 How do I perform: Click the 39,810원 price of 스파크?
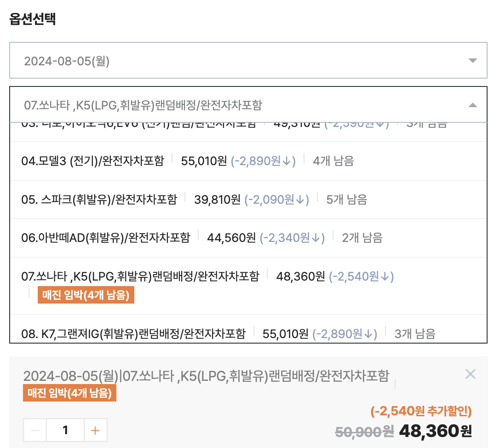tap(218, 200)
